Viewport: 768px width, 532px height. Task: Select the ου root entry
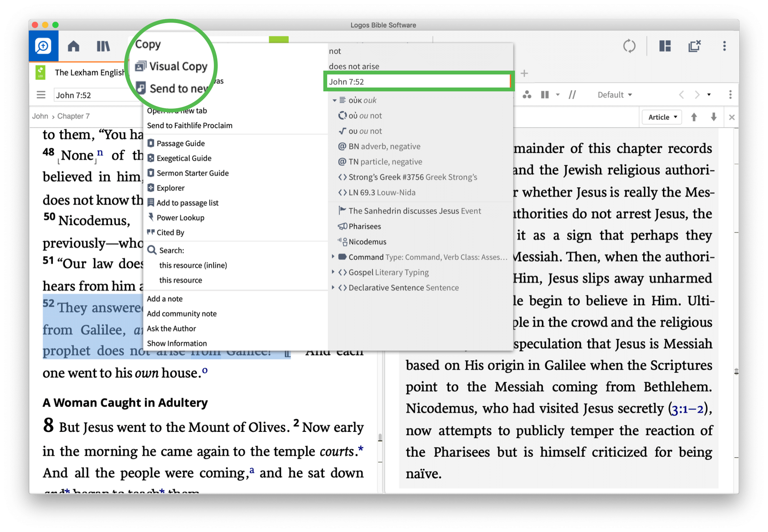point(360,131)
